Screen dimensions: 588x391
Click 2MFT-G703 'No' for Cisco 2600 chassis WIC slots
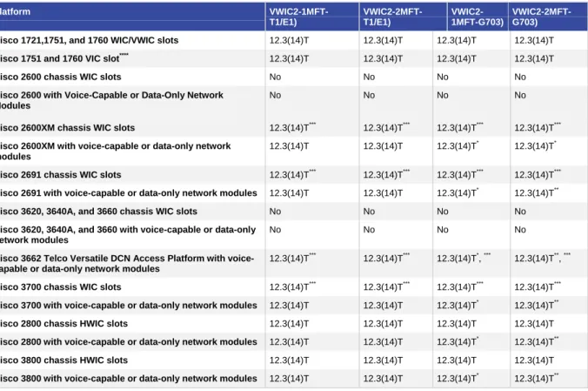pyautogui.click(x=520, y=77)
